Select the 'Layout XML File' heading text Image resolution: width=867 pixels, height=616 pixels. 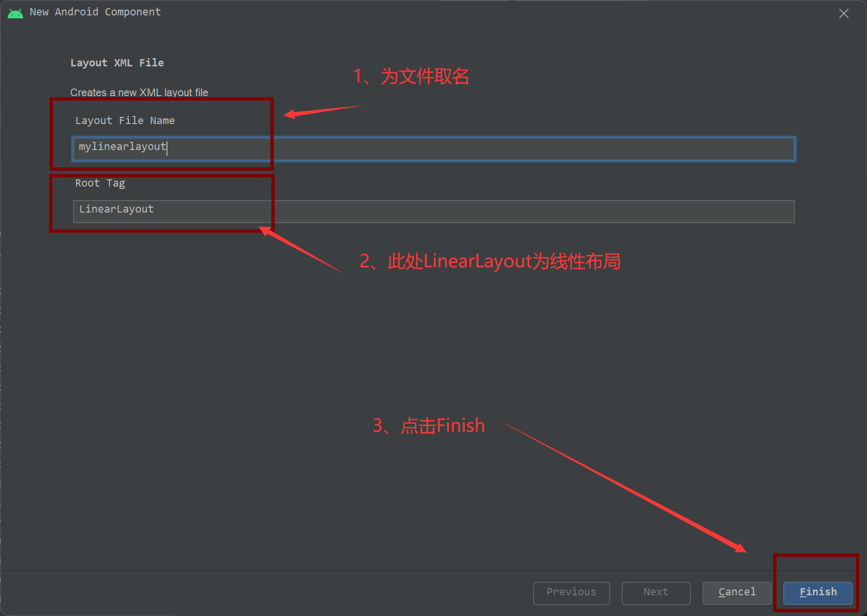click(117, 63)
